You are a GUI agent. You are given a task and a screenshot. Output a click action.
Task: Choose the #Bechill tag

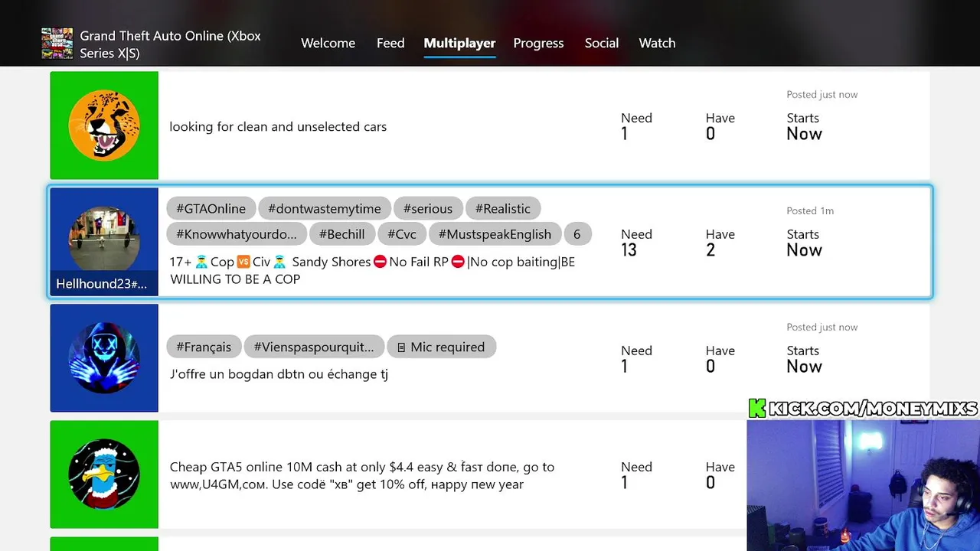[342, 234]
